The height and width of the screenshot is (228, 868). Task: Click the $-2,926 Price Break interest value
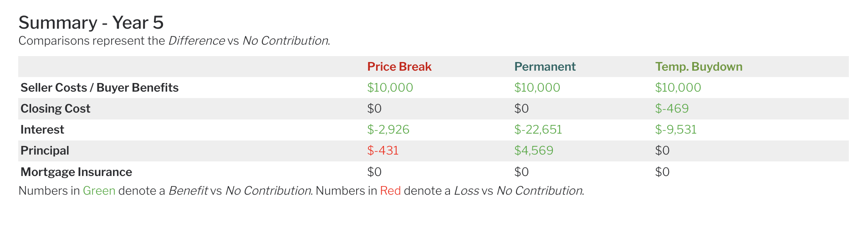[388, 130]
